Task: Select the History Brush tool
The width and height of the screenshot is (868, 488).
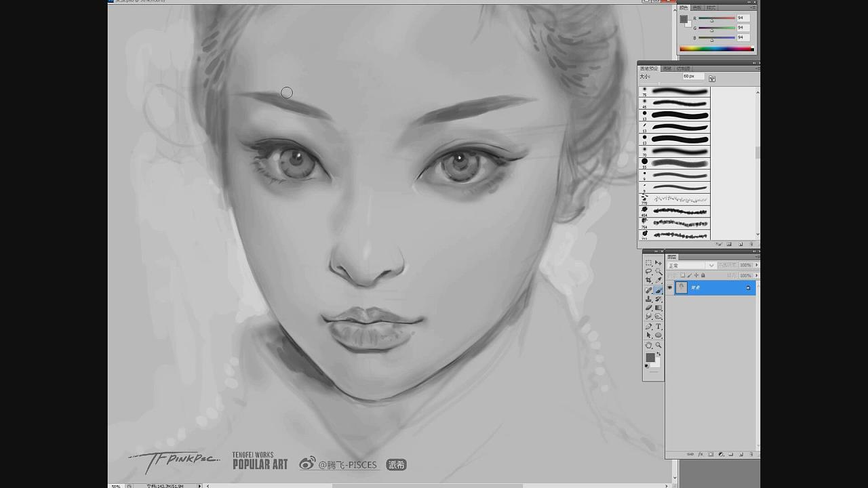Action: click(x=658, y=299)
